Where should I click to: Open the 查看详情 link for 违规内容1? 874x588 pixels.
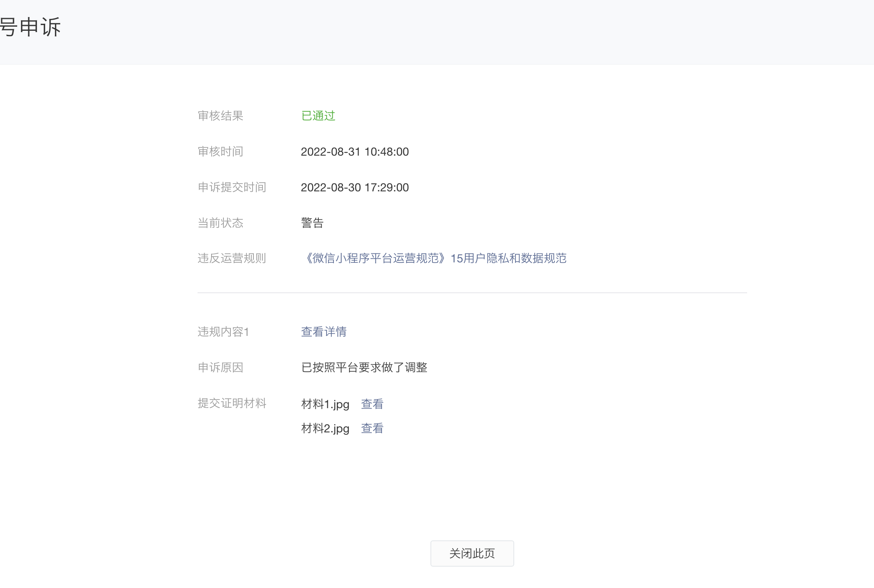(324, 332)
